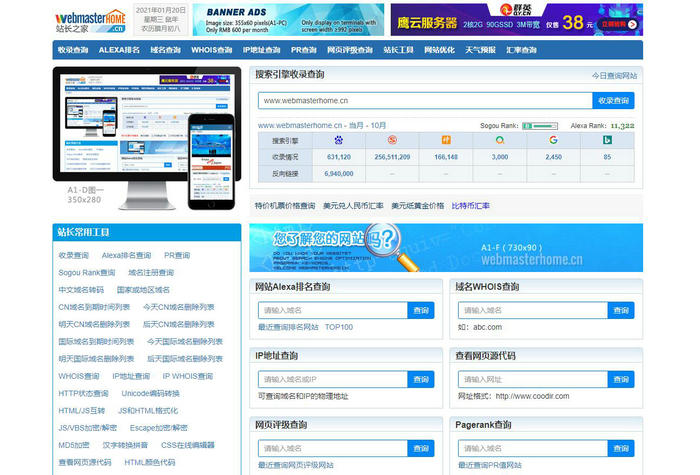The image size is (700, 475).
Task: Open sidebar MD5加密 link
Action: pyautogui.click(x=74, y=445)
